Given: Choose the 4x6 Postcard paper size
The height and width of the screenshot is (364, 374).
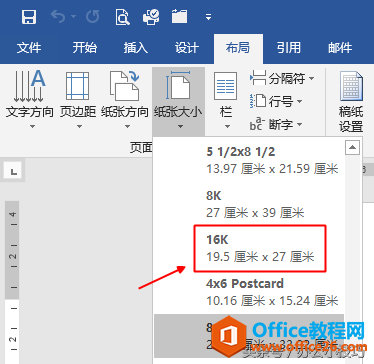Looking at the screenshot, I should point(249,292).
